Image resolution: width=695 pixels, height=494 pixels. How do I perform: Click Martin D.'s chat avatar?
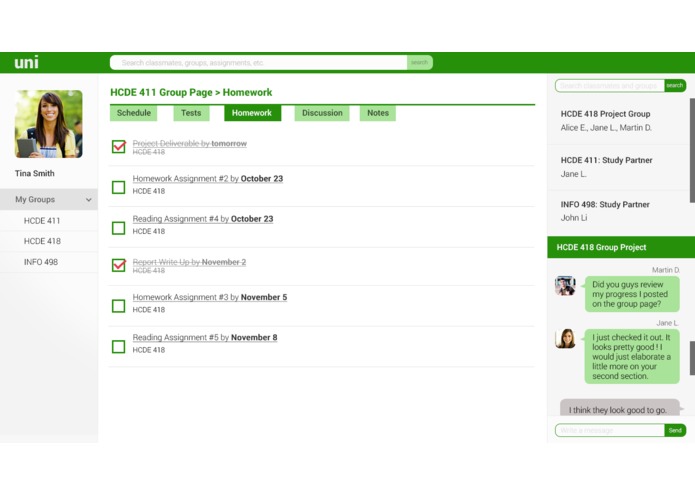pos(565,286)
